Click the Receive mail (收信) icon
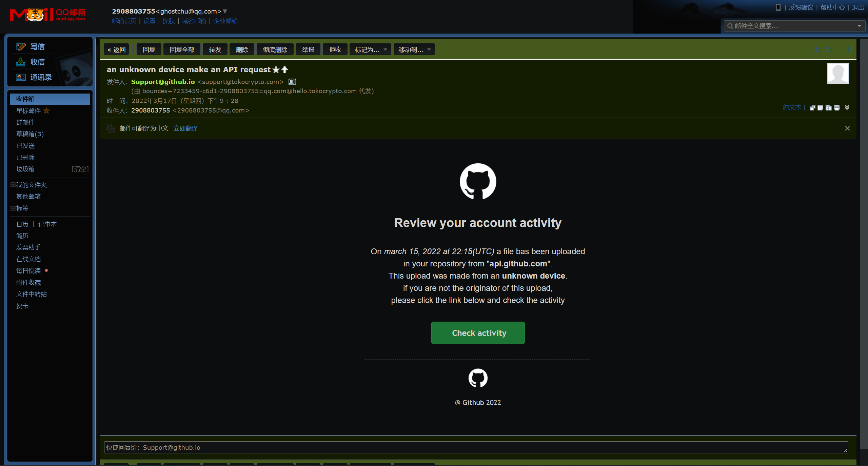868x466 pixels. (x=21, y=62)
